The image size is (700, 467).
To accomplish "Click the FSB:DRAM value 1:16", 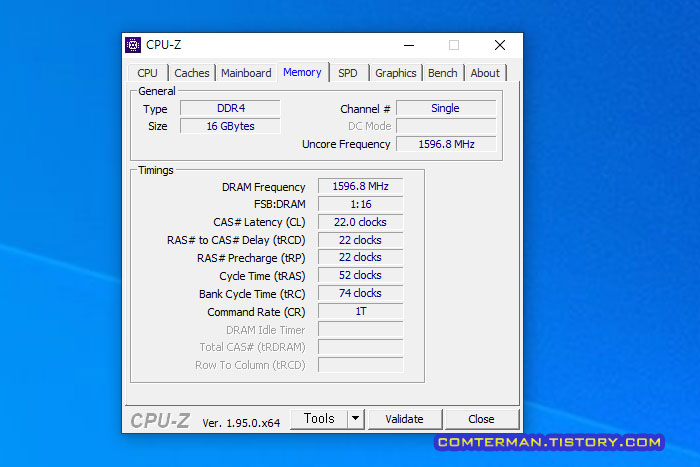I will [360, 204].
